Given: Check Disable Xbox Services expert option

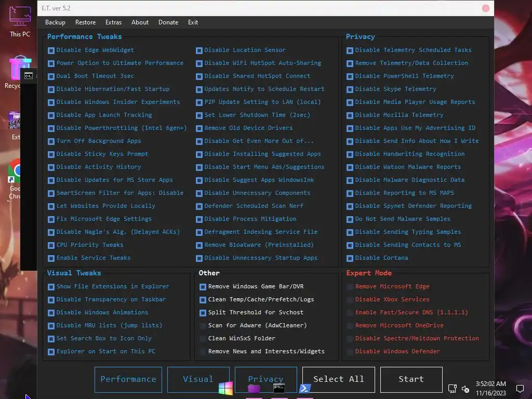Looking at the screenshot, I should [350, 300].
